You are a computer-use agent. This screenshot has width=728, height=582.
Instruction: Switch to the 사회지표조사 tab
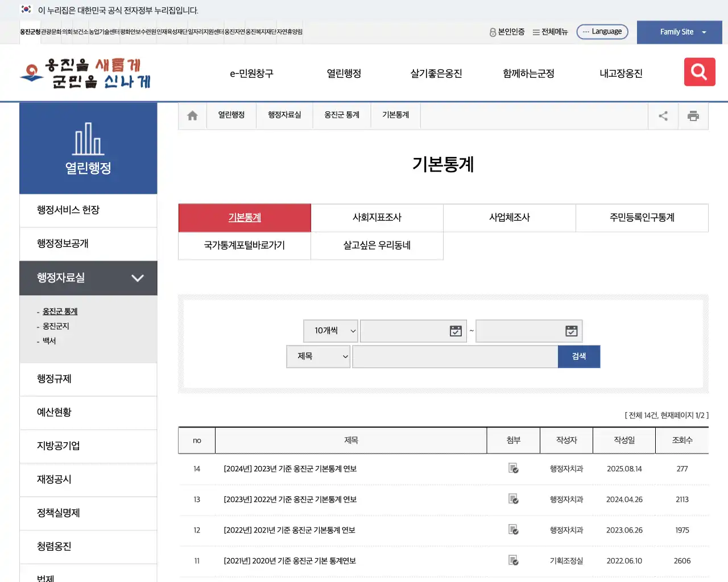377,218
